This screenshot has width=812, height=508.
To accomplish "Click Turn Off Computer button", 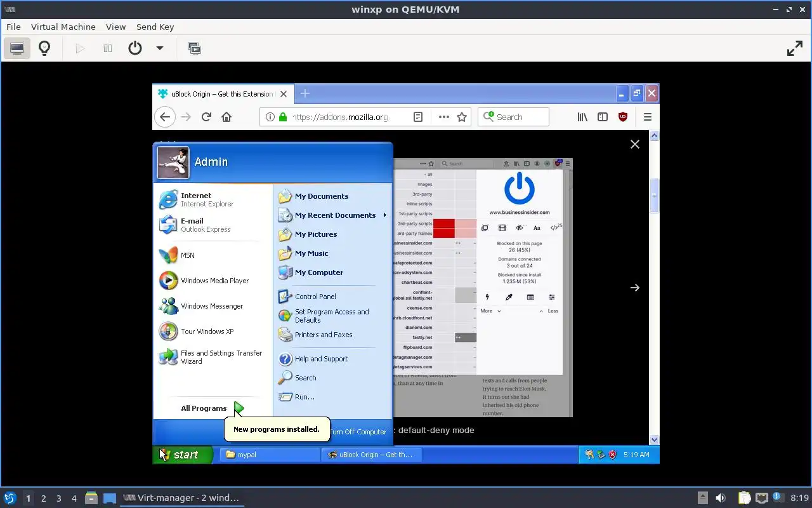I will tap(358, 432).
